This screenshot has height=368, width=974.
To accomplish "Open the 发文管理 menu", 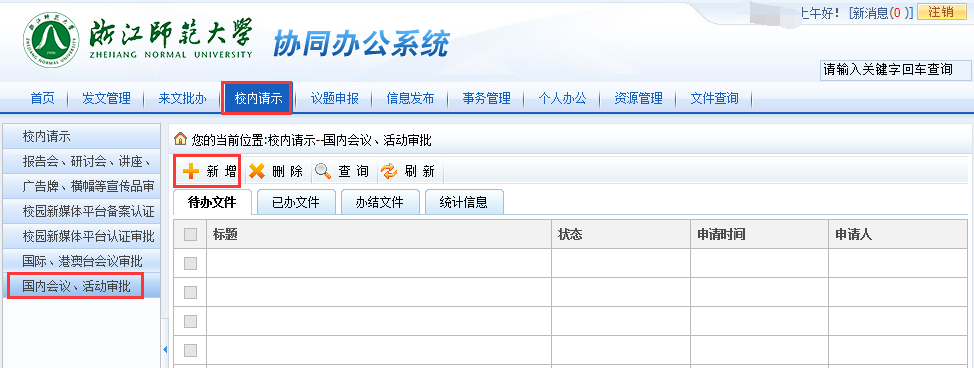I will (x=106, y=98).
